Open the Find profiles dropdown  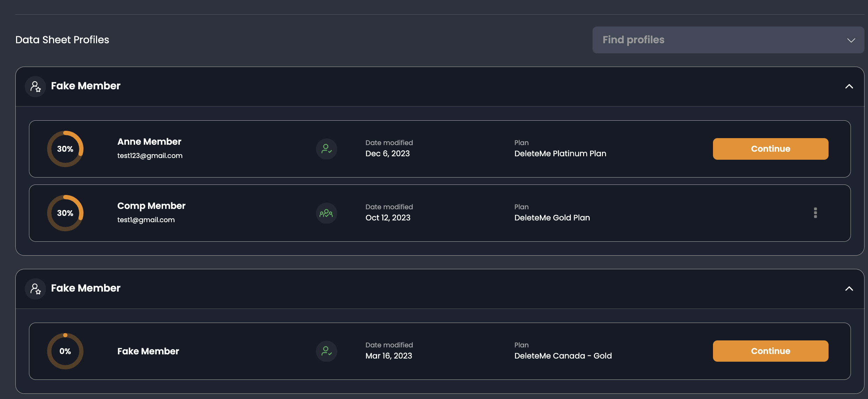pyautogui.click(x=728, y=40)
